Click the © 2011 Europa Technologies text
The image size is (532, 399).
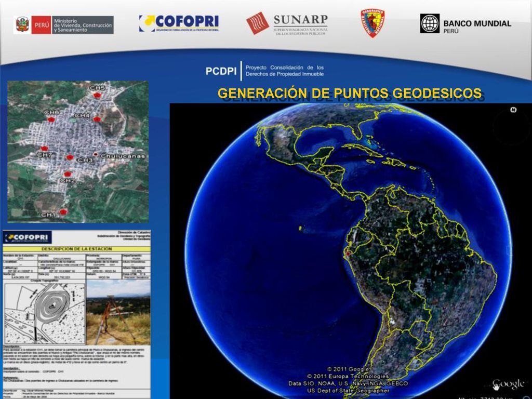[x=348, y=376]
